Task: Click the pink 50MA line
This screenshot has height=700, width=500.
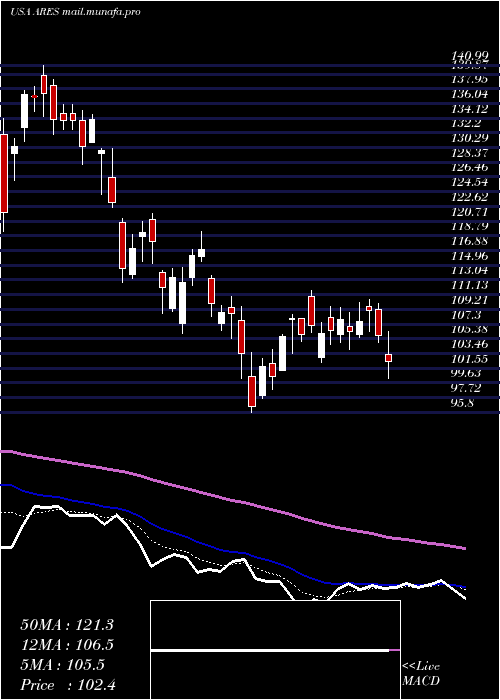Action: click(232, 501)
